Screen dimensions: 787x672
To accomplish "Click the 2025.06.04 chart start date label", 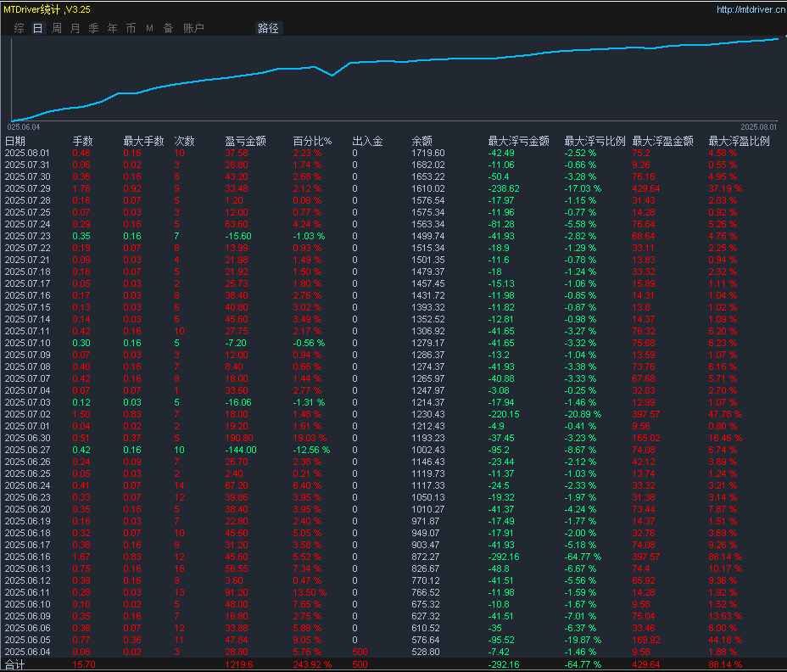I will pyautogui.click(x=24, y=127).
